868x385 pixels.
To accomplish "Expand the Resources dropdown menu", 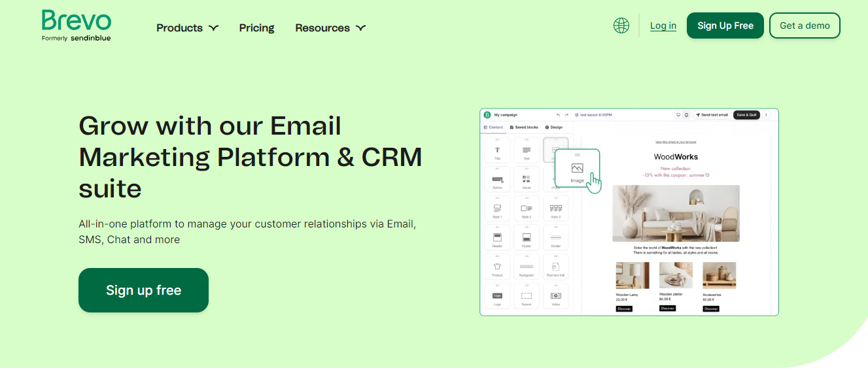I will [x=330, y=27].
